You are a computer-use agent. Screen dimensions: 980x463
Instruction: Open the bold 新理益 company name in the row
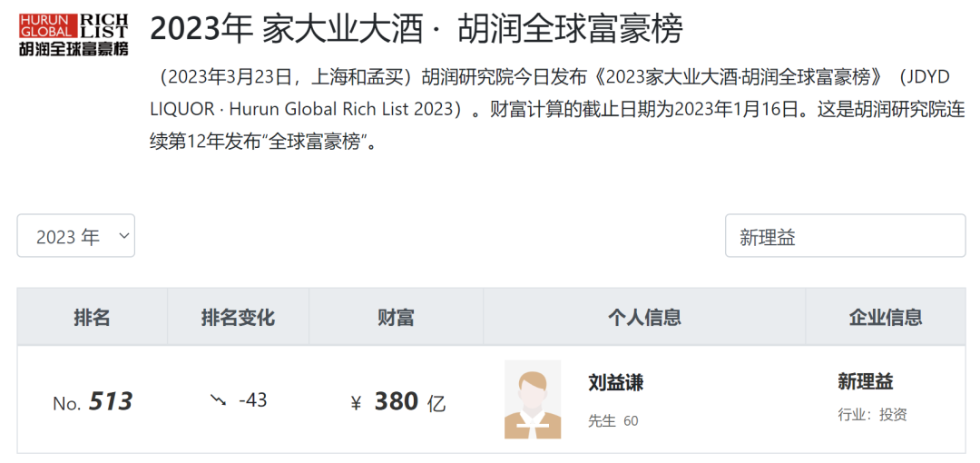pos(866,382)
